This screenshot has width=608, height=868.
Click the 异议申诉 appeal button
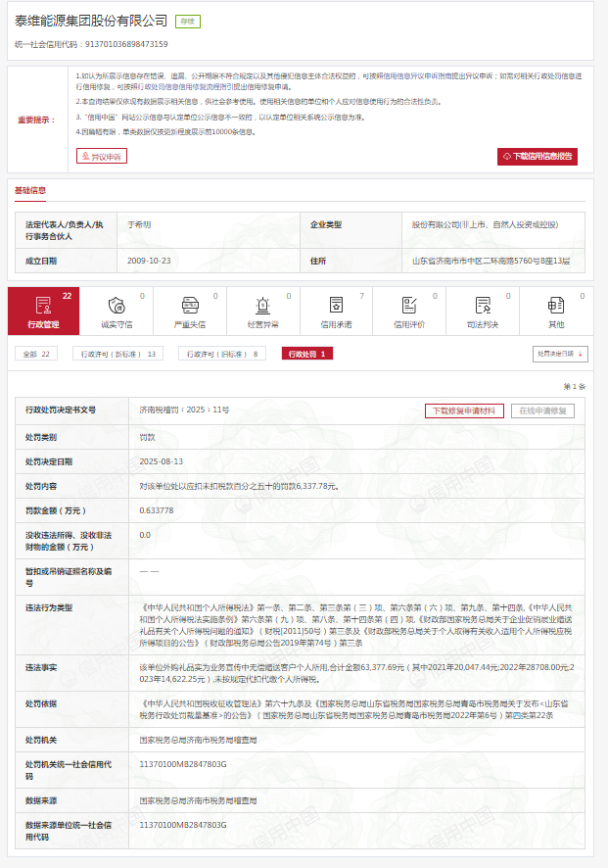102,157
